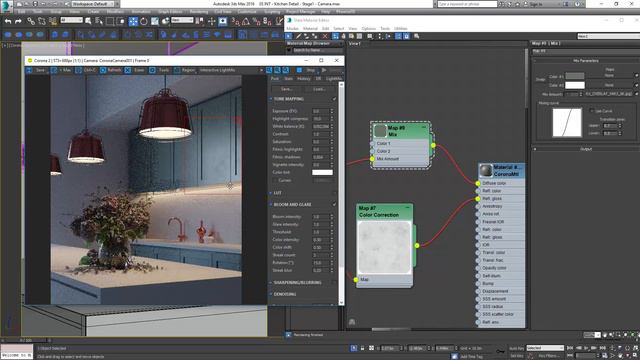Open the selection filter dropdown in main toolbar
The height and width of the screenshot is (360, 640).
(x=71, y=20)
